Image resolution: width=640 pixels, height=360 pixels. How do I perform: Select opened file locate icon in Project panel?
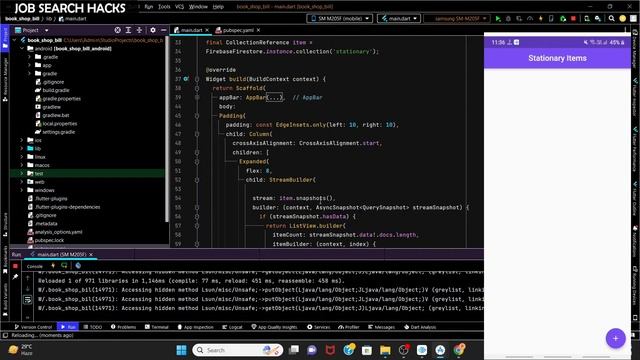(x=118, y=30)
